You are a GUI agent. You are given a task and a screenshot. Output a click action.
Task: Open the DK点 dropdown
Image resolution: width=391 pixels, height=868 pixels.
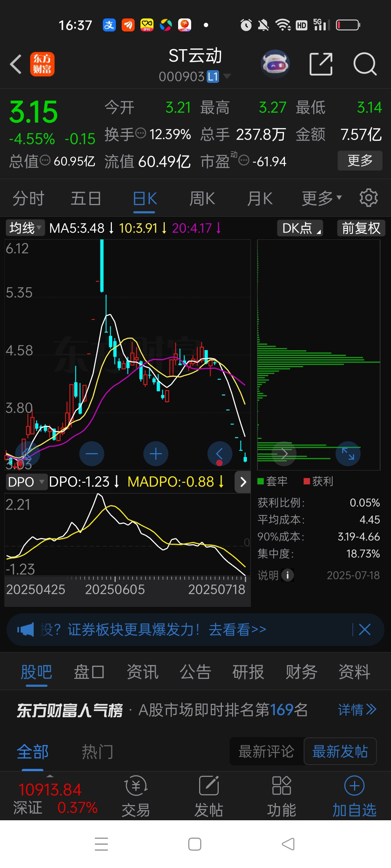(x=300, y=228)
